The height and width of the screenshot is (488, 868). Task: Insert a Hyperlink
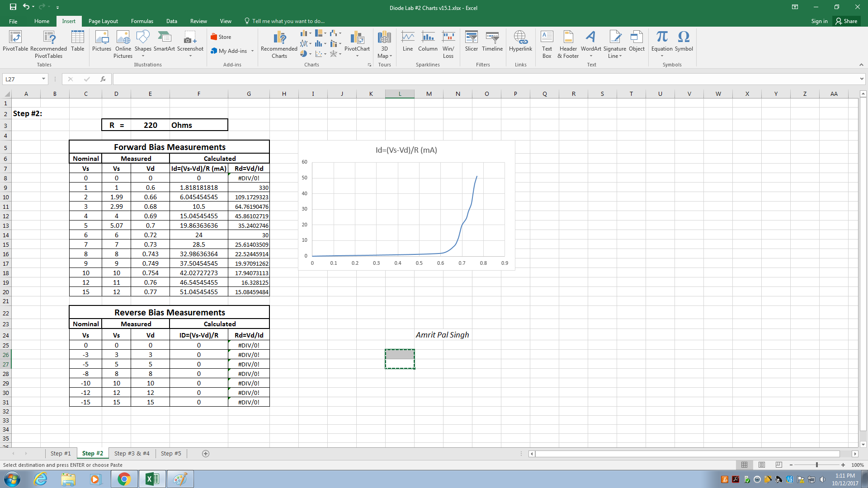(520, 41)
